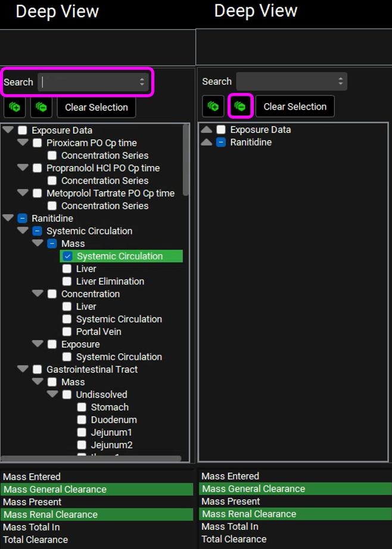Toggle the checked Systemic Circulation checkbox under Mass

click(x=67, y=256)
